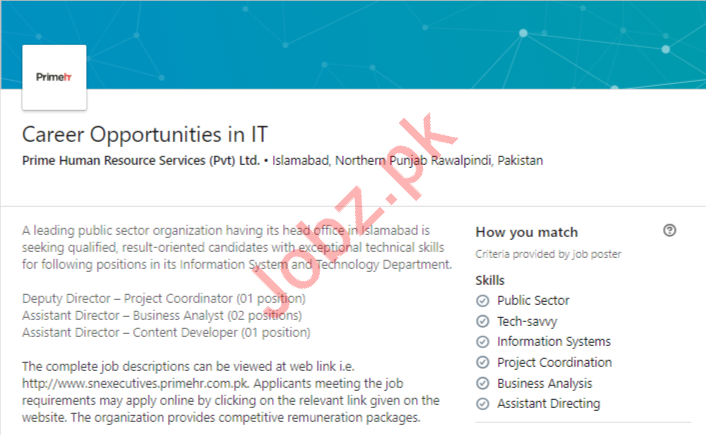
Task: Click the Tech-savvy checkmark icon
Action: point(483,322)
